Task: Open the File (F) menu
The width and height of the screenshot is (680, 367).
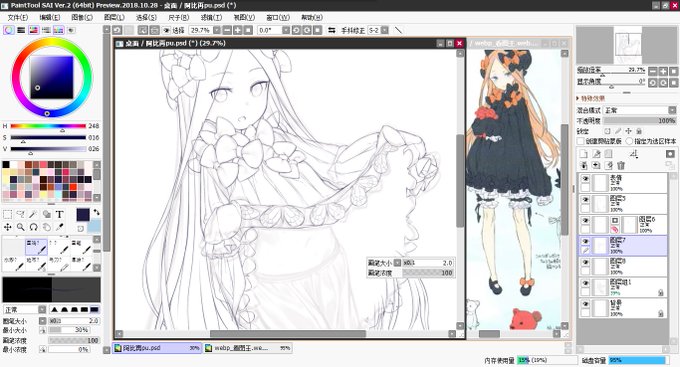Action: [x=18, y=17]
